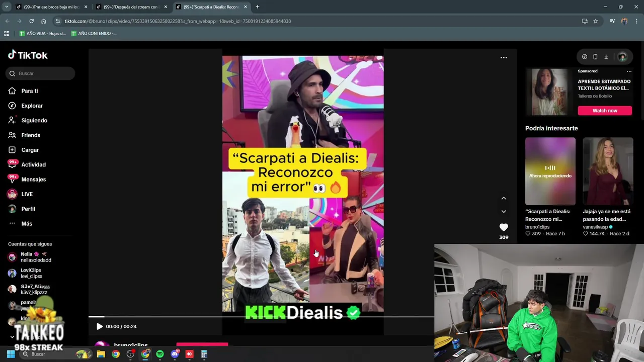Image resolution: width=644 pixels, height=362 pixels.
Task: Focus the TikTok Buscar search field
Action: click(41, 73)
